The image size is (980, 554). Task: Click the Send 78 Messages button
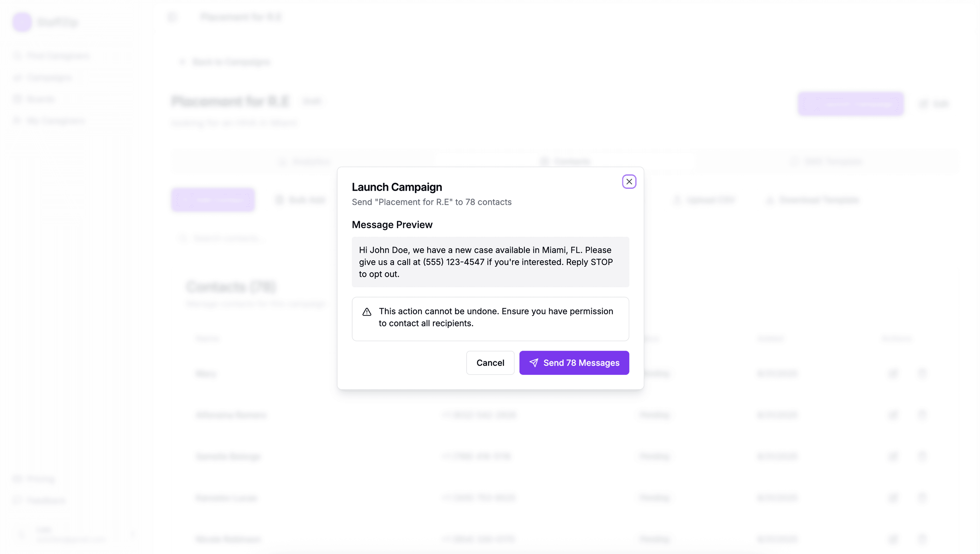click(x=574, y=363)
